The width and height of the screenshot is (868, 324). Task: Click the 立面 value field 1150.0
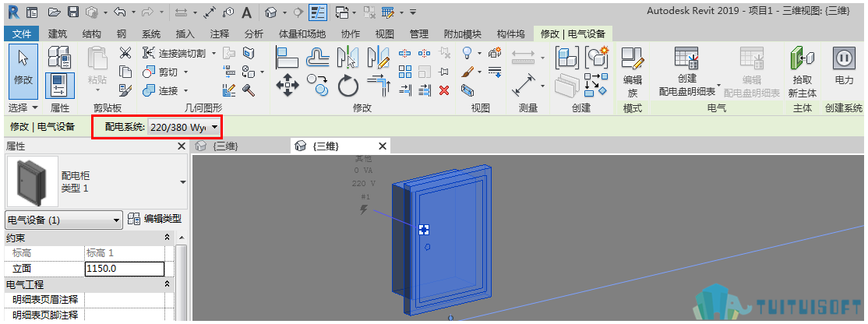click(x=125, y=269)
